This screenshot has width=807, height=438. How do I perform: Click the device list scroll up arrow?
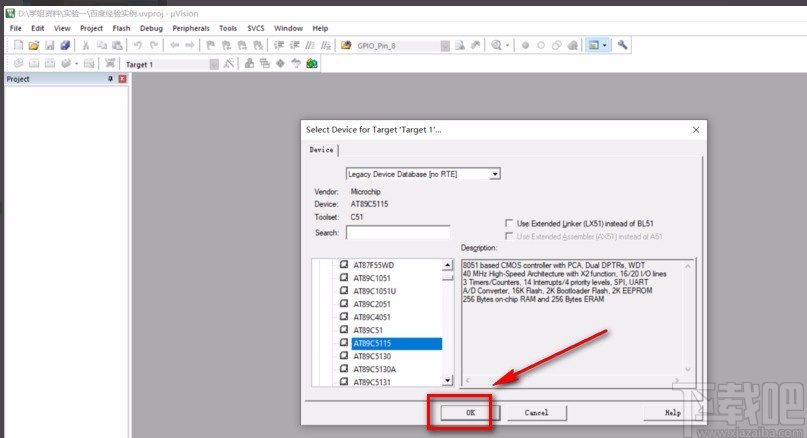tap(447, 265)
